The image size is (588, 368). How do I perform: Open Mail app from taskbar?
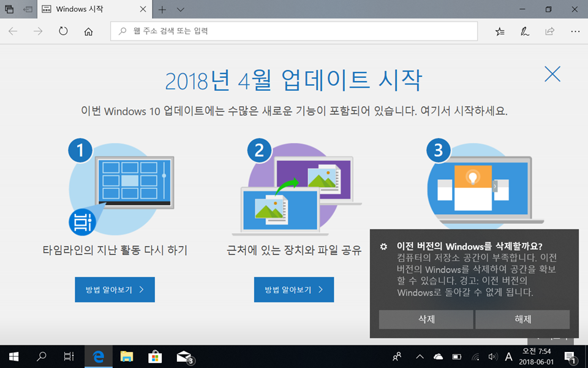coord(184,356)
